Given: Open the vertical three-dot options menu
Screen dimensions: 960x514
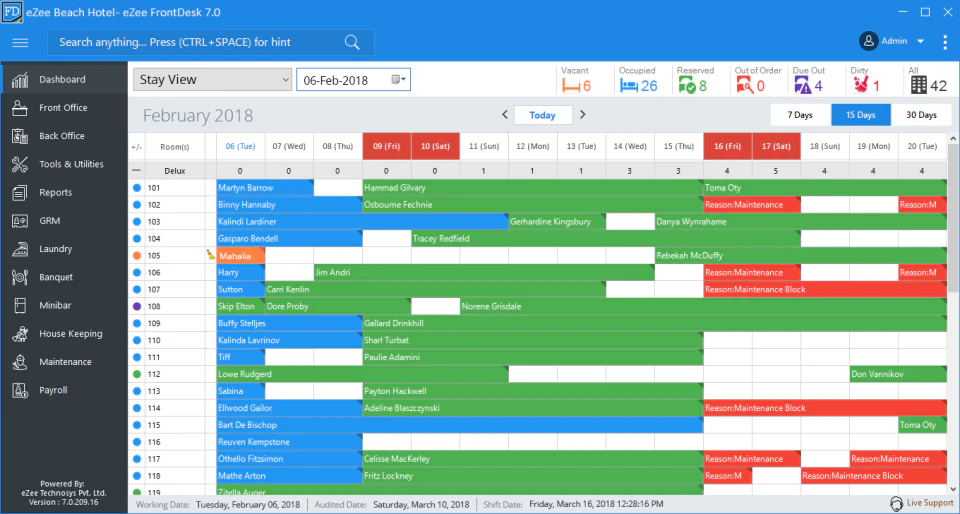Looking at the screenshot, I should tap(946, 42).
